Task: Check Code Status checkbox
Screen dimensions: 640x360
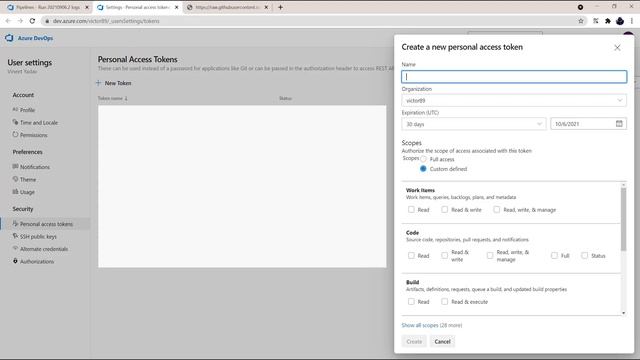Action: pyautogui.click(x=584, y=256)
